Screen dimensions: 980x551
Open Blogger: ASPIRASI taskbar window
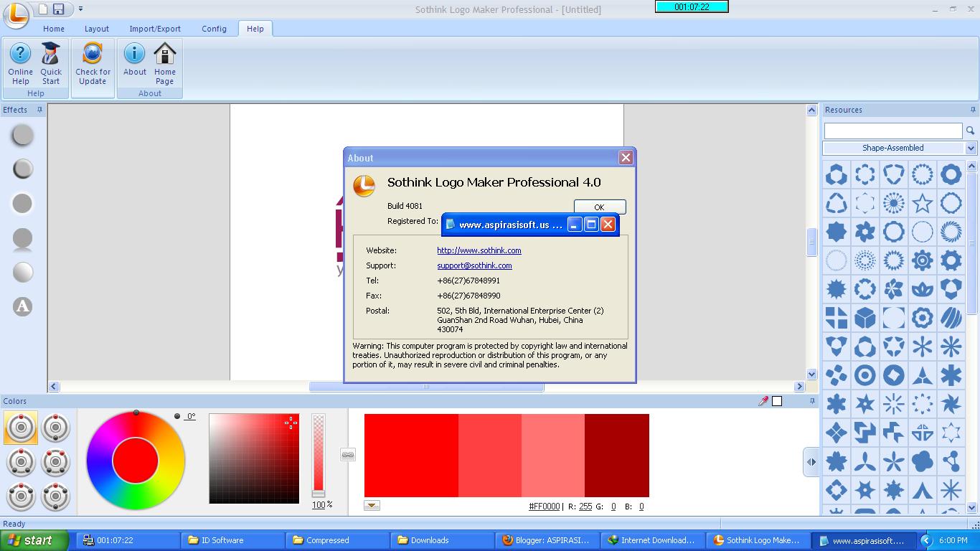(547, 540)
